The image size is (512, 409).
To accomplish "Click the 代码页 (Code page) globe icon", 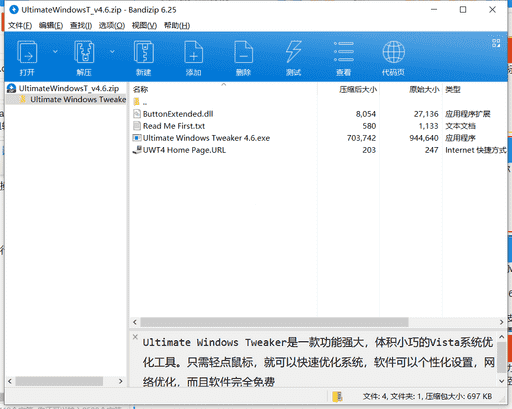I will click(x=394, y=52).
